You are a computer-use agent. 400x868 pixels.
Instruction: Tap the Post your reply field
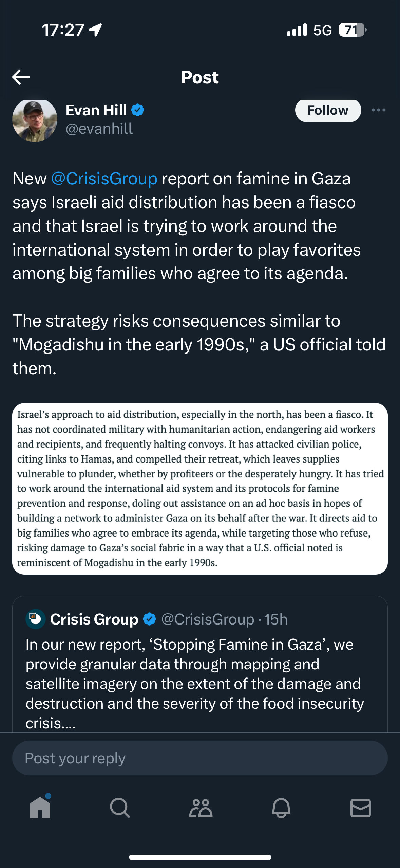200,758
